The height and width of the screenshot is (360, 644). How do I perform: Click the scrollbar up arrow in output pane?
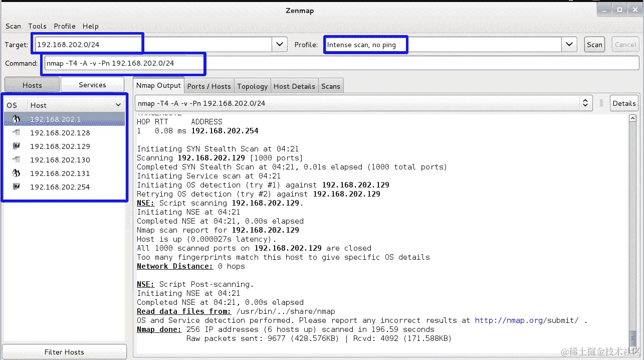coord(633,118)
